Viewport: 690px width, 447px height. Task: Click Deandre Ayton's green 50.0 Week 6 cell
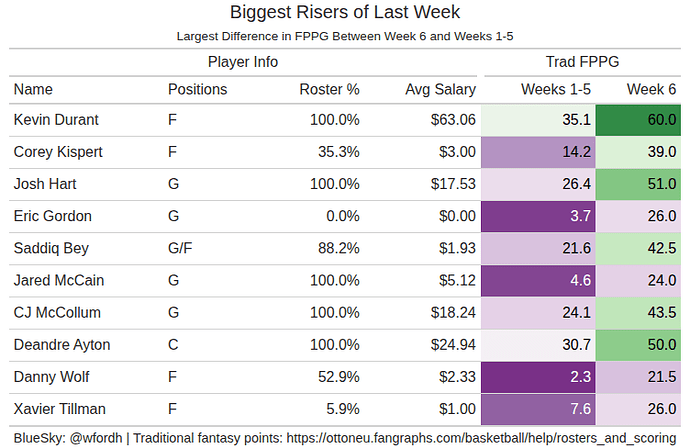pyautogui.click(x=641, y=345)
